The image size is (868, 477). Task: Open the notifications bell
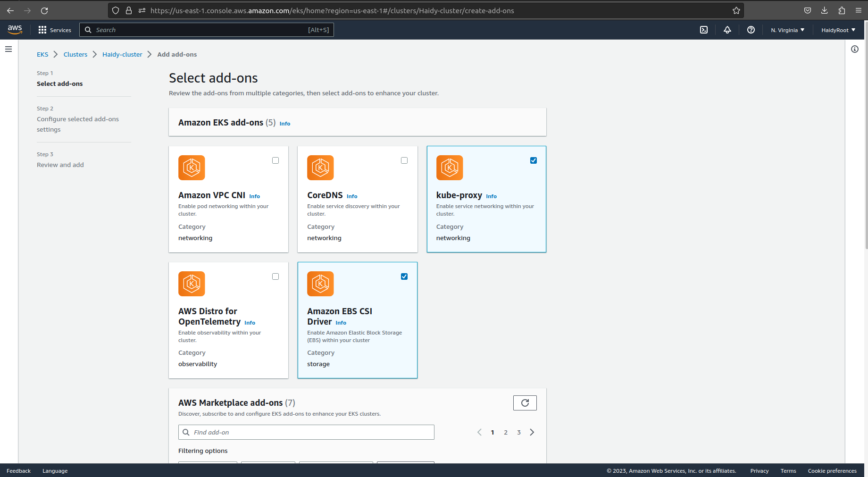(x=727, y=30)
